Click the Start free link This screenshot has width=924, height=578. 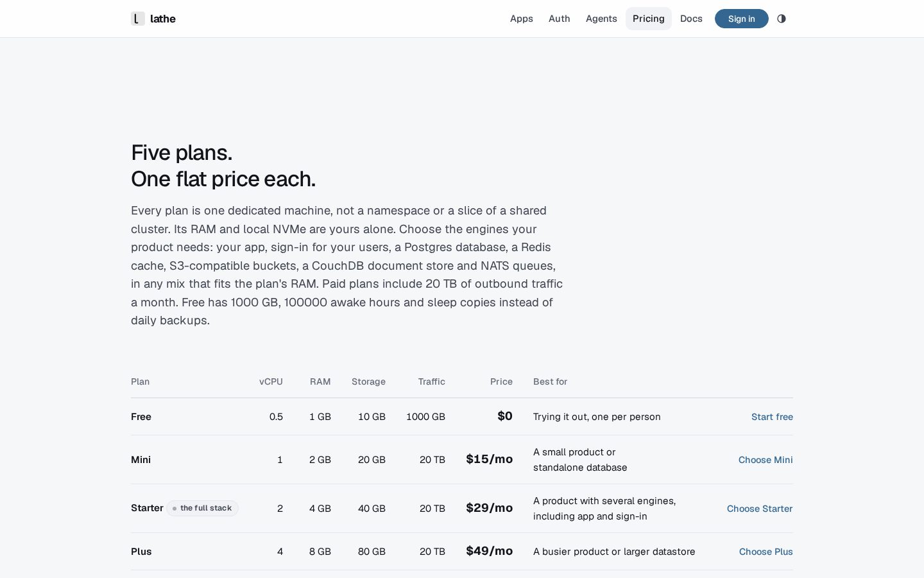[x=772, y=417]
